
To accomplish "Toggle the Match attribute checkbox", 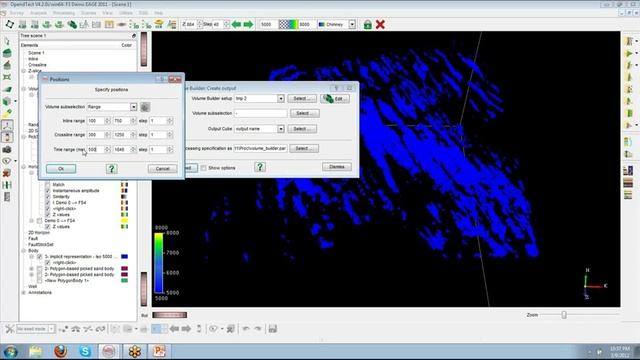I will (47, 185).
